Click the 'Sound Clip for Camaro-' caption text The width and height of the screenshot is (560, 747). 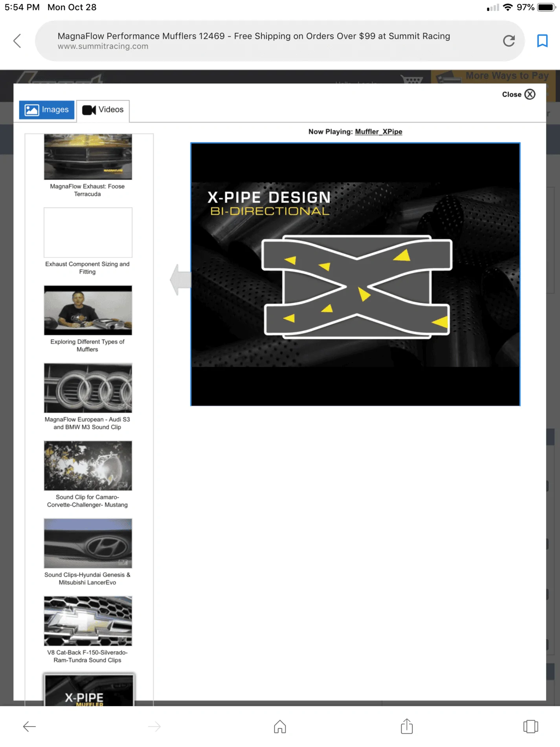[87, 497]
